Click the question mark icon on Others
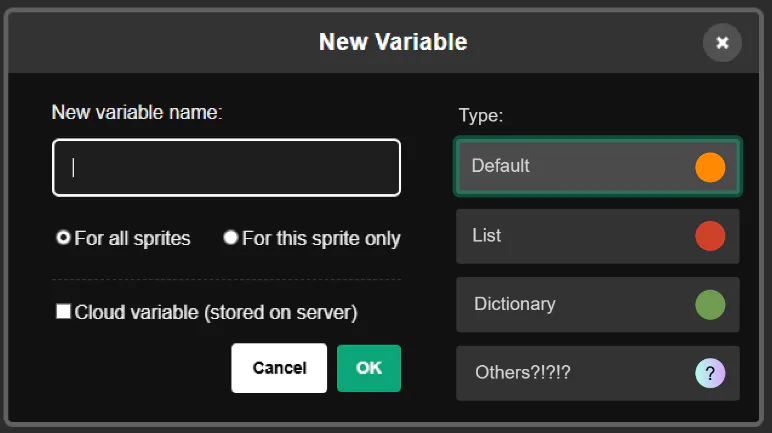Viewport: 772px width, 433px height. coord(710,373)
